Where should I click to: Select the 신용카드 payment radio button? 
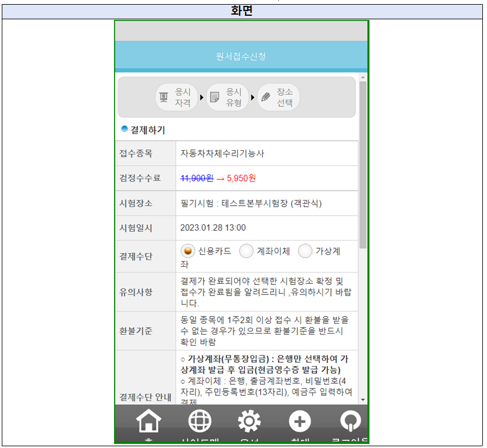pos(188,251)
